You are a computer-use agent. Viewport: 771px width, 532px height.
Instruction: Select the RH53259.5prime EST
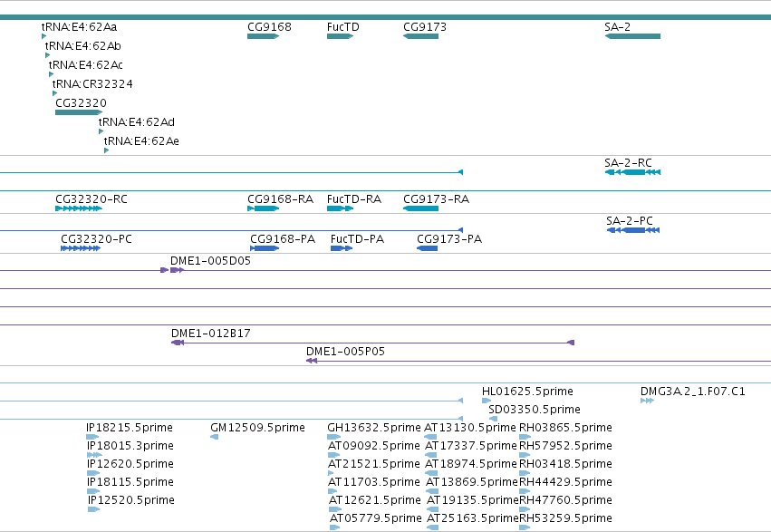[x=525, y=527]
